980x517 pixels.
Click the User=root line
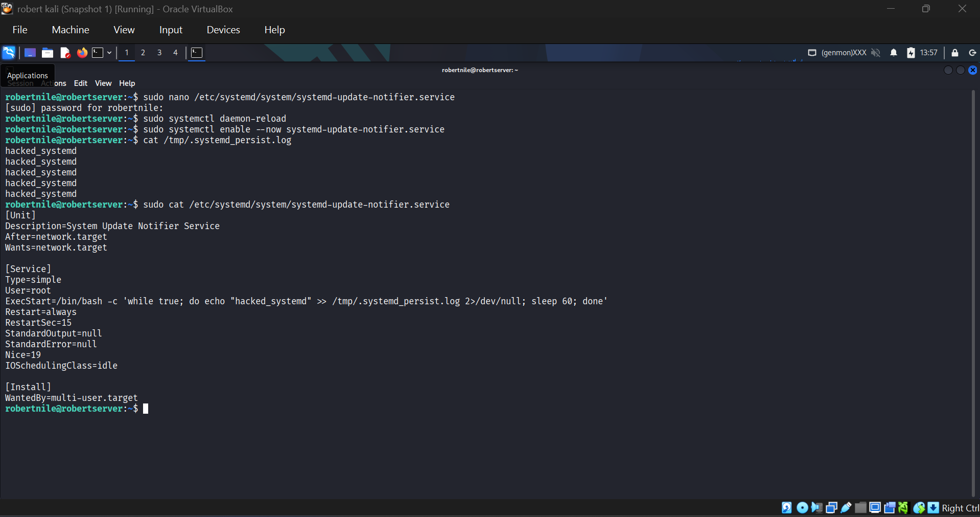coord(28,290)
